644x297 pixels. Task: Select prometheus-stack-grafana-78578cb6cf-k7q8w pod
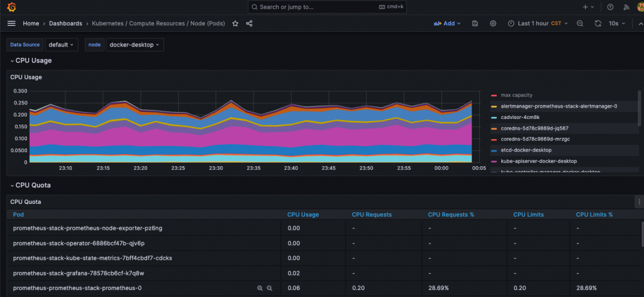pos(79,273)
